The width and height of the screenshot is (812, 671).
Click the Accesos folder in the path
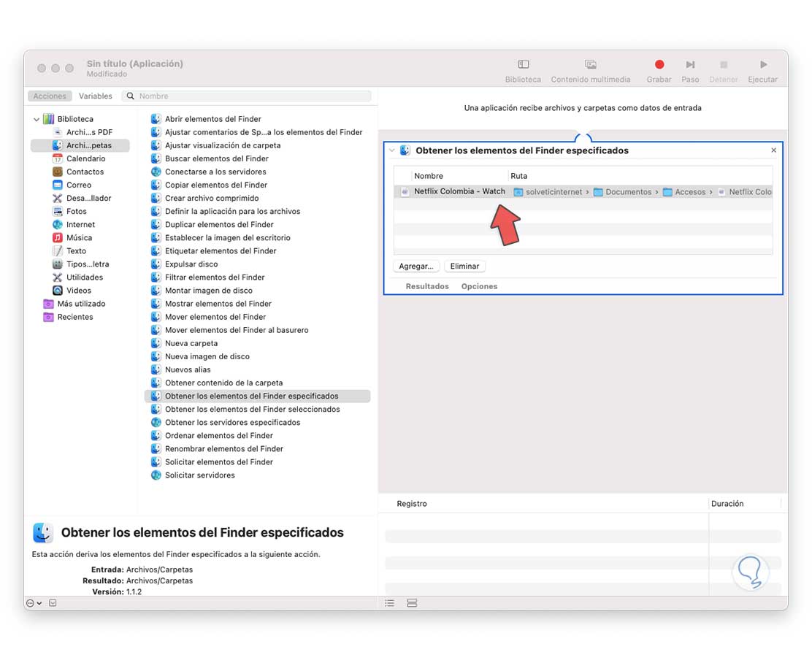(685, 192)
